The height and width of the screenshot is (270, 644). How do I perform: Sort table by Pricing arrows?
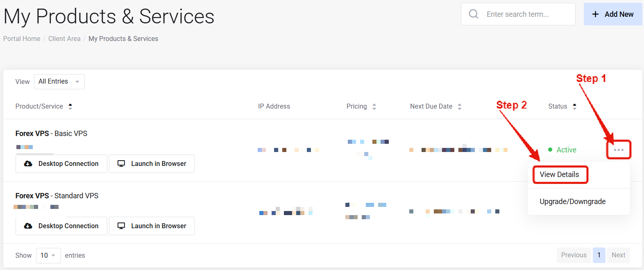click(x=374, y=107)
